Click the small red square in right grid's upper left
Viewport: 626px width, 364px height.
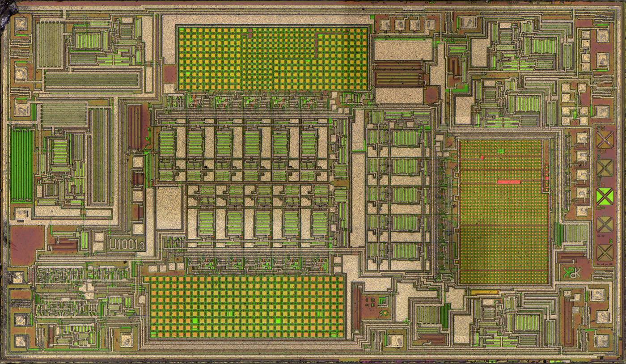tap(483, 157)
